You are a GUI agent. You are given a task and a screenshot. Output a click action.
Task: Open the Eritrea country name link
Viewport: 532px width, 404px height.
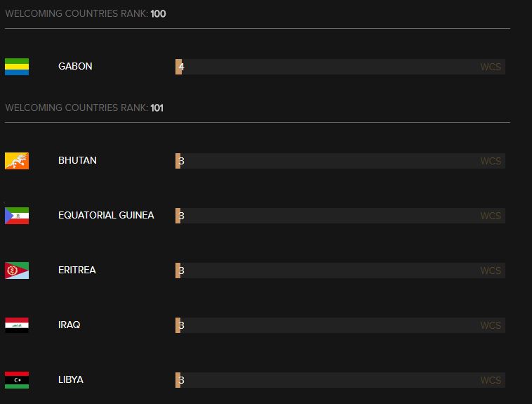(77, 271)
